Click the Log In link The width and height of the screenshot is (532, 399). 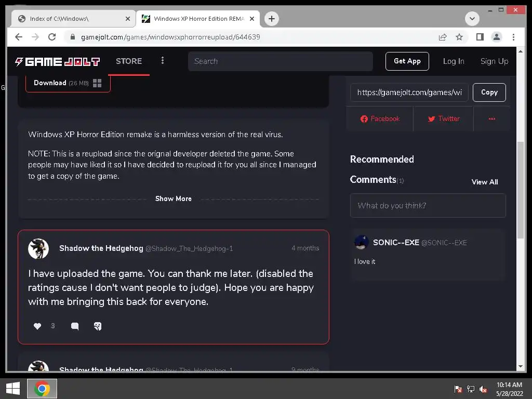(454, 61)
